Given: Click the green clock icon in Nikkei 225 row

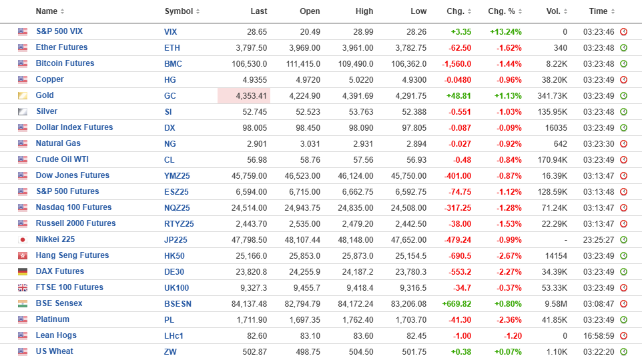Looking at the screenshot, I should 623,240.
